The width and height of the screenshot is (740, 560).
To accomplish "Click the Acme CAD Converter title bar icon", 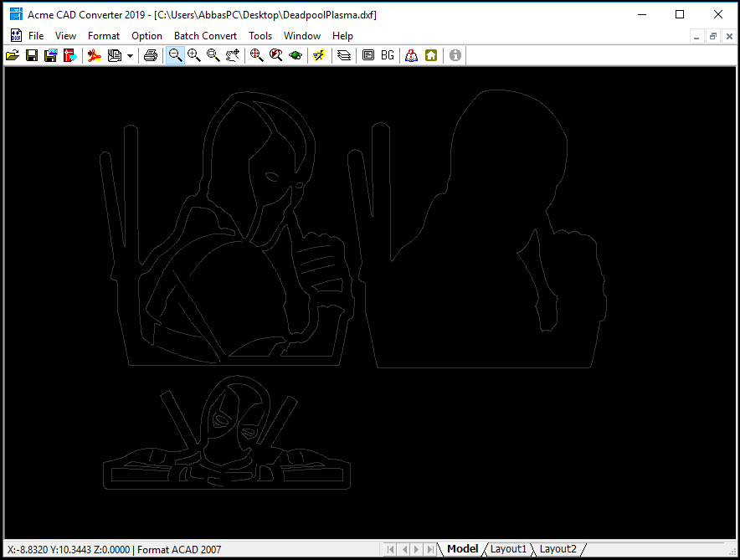I will pos(17,14).
